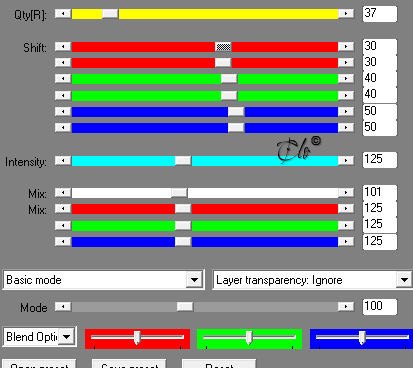
Task: Click left arrow of Qty[R] yellow slider
Action: click(63, 14)
